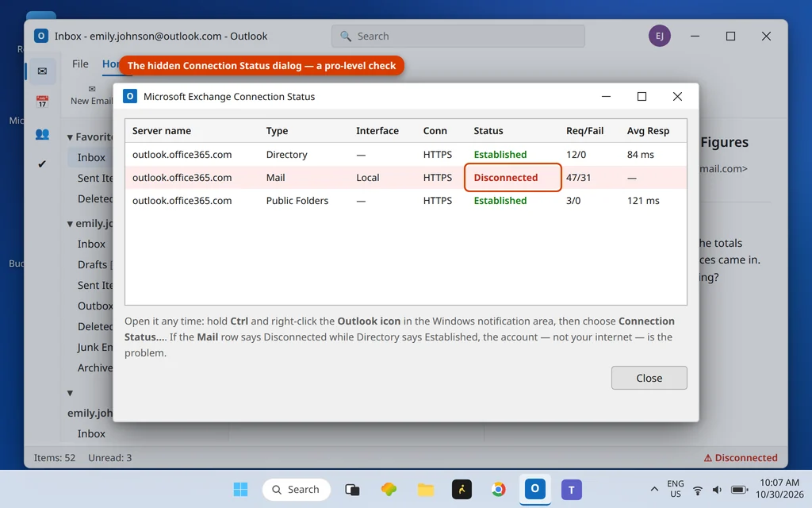Select Inbox under Favorites
The width and height of the screenshot is (812, 508).
click(x=91, y=158)
